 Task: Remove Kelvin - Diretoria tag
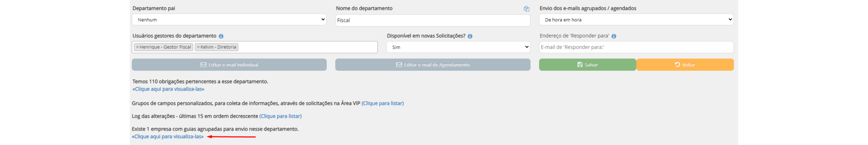(199, 47)
